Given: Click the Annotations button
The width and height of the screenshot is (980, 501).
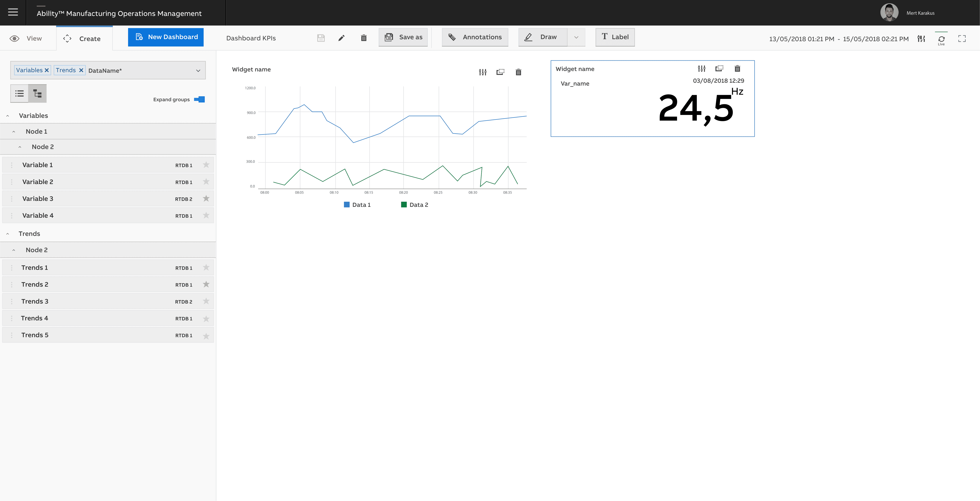Looking at the screenshot, I should (475, 37).
